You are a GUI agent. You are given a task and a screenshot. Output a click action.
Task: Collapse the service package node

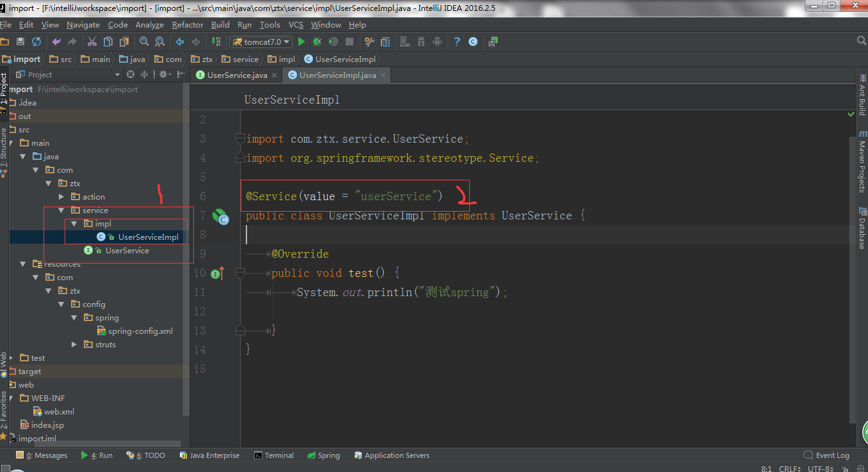tap(61, 210)
